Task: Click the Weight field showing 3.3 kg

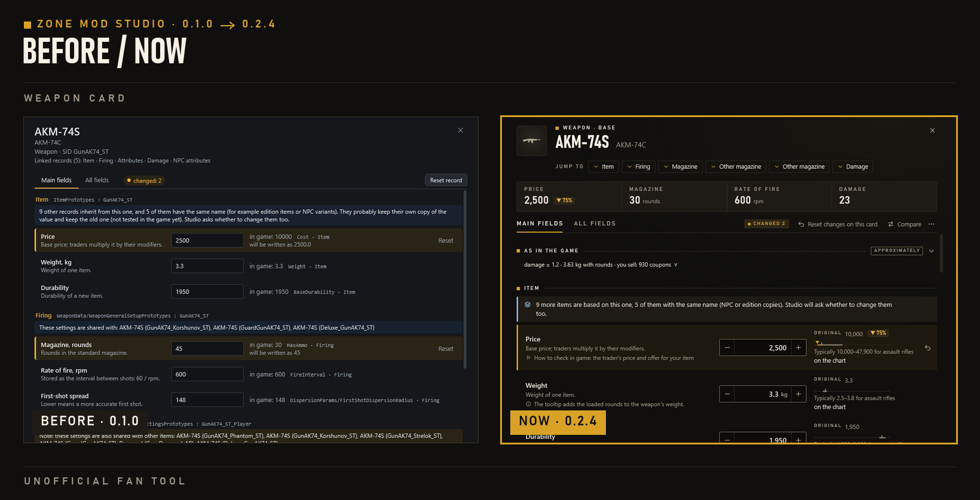Action: point(762,394)
